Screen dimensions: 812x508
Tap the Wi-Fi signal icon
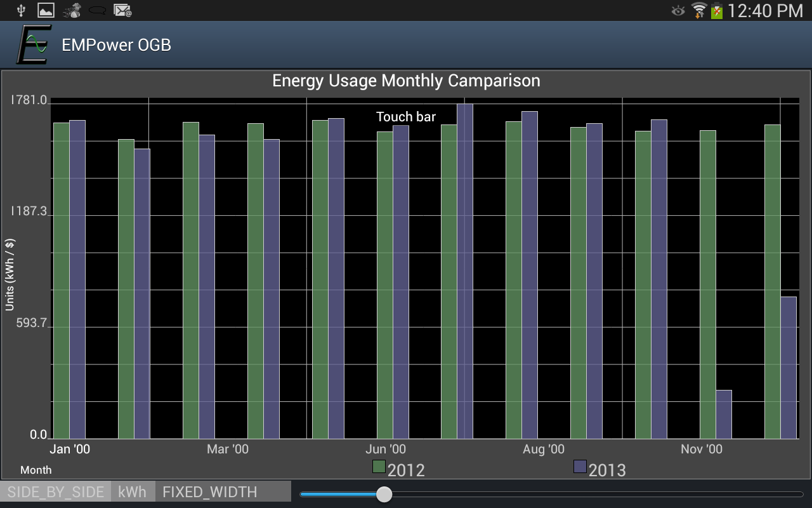pyautogui.click(x=699, y=10)
